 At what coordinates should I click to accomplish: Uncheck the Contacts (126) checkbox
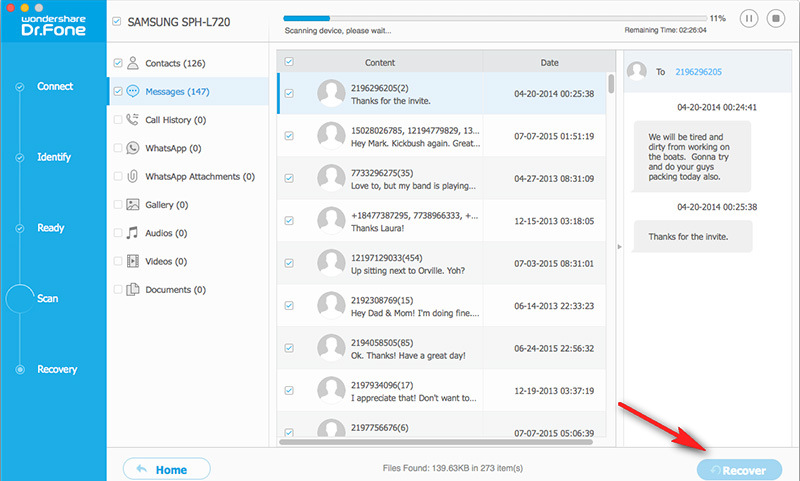(x=118, y=63)
